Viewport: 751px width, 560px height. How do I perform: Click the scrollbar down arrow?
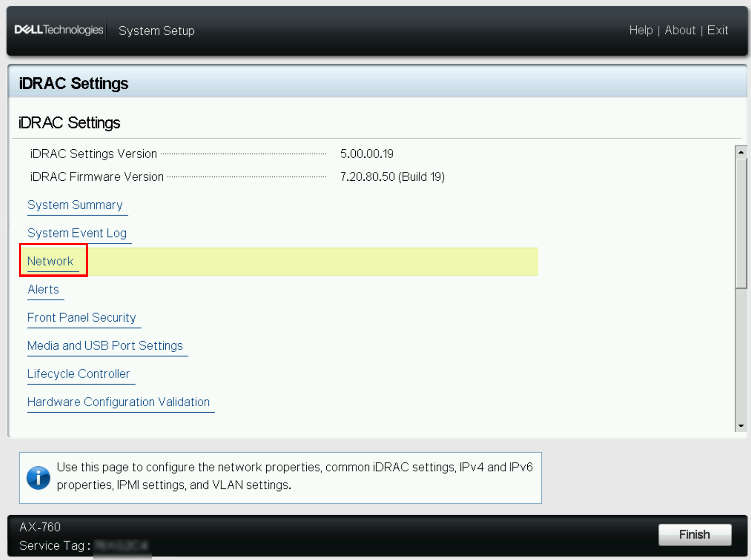click(741, 426)
